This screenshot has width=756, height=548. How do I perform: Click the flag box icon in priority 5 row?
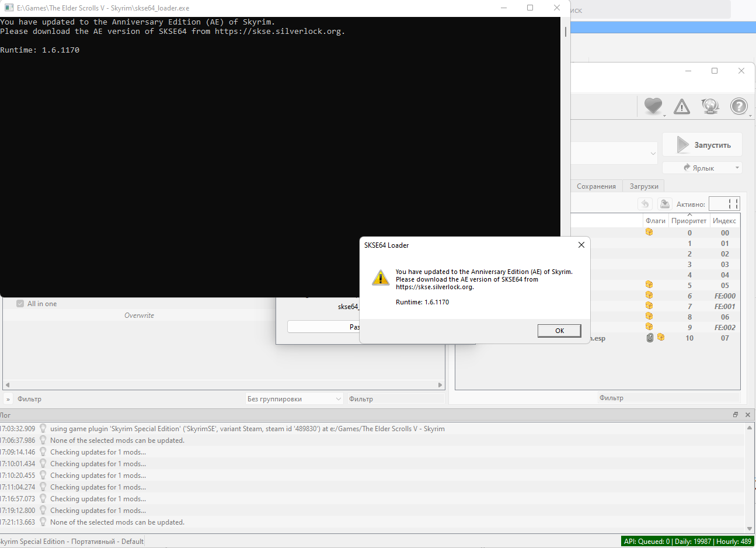(x=649, y=285)
